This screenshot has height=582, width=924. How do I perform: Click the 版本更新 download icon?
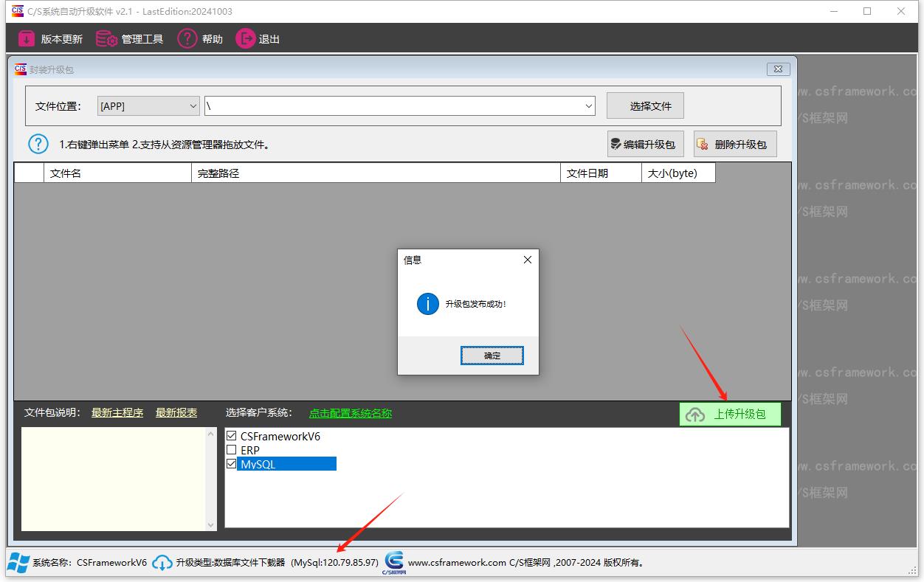pyautogui.click(x=27, y=39)
